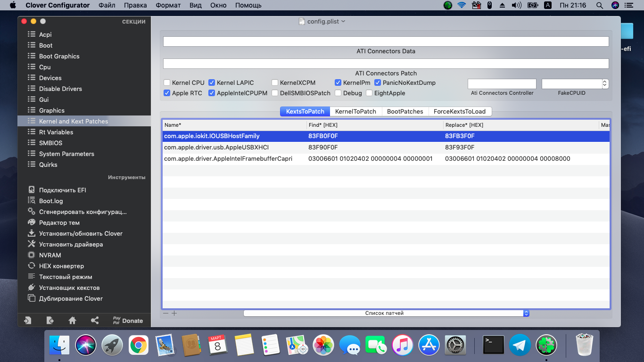Open Дублирование Clover tool
The width and height of the screenshot is (644, 362).
[x=71, y=298]
